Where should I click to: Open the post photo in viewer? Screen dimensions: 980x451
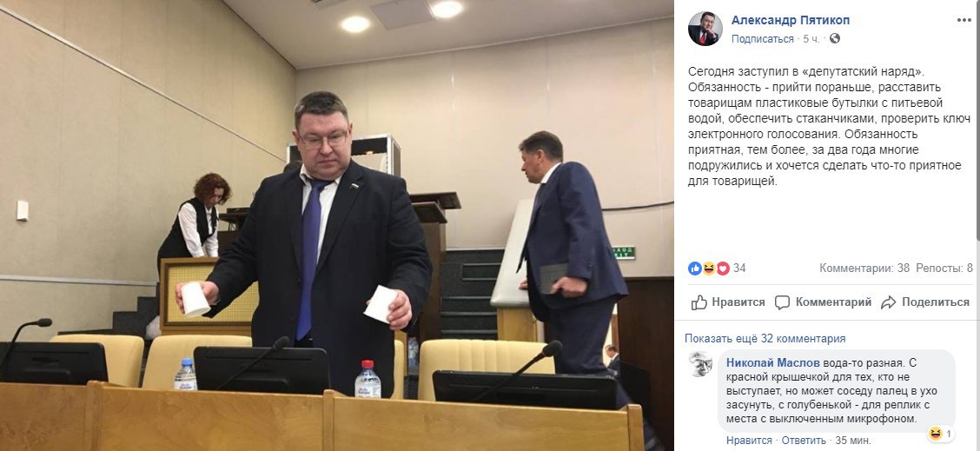tap(337, 225)
